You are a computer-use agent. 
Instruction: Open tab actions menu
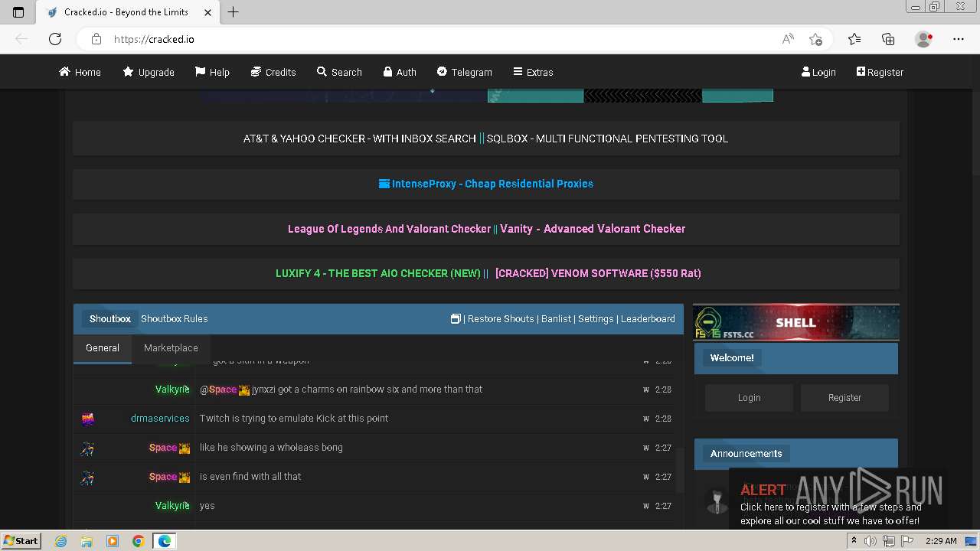pyautogui.click(x=18, y=11)
